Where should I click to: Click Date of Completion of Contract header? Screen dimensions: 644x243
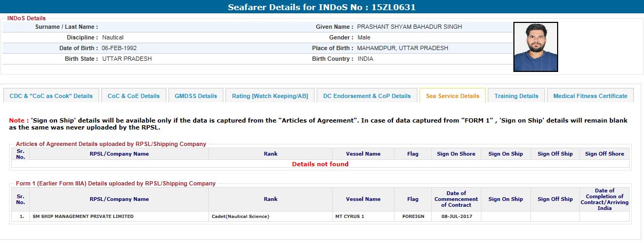tap(604, 199)
